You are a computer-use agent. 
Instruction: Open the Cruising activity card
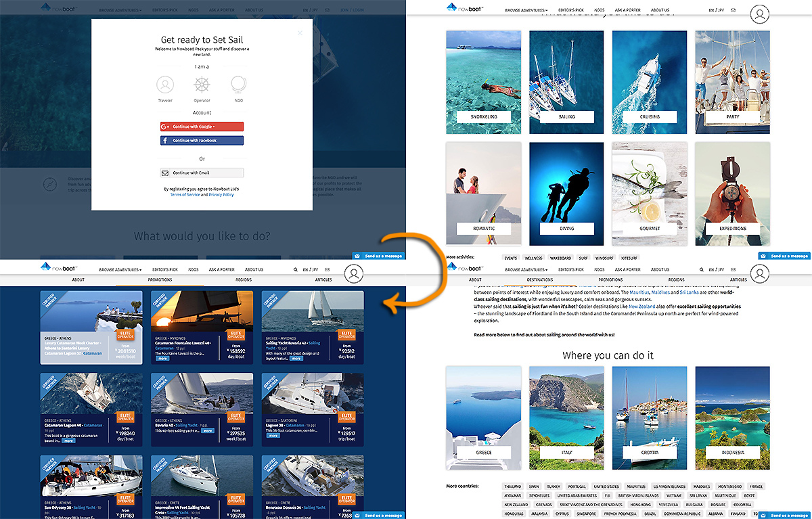click(650, 82)
